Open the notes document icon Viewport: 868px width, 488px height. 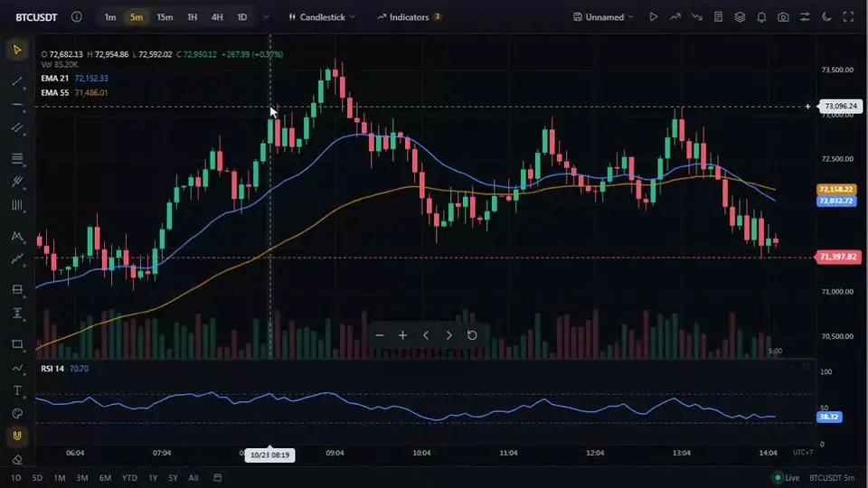point(718,17)
